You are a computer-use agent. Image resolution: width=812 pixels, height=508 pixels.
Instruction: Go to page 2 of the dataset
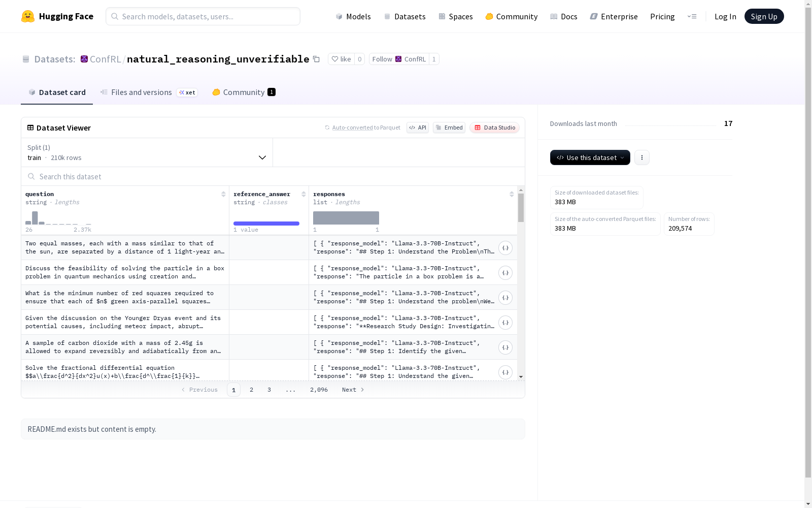251,390
